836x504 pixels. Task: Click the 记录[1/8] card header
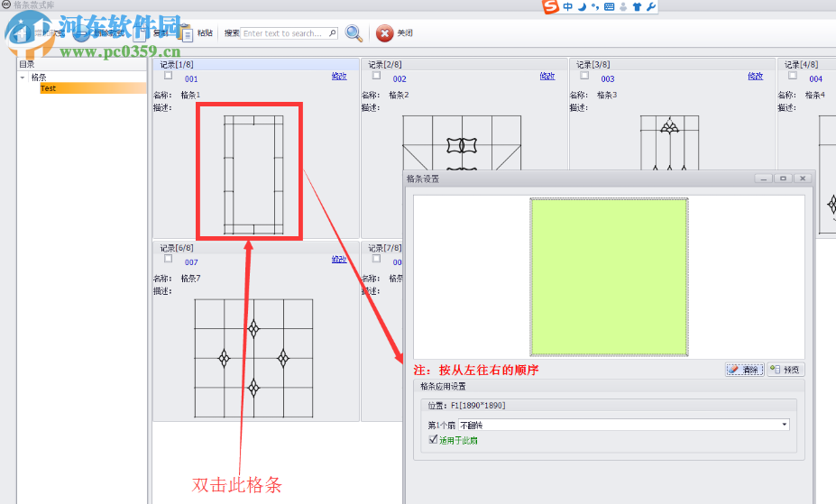[256, 65]
